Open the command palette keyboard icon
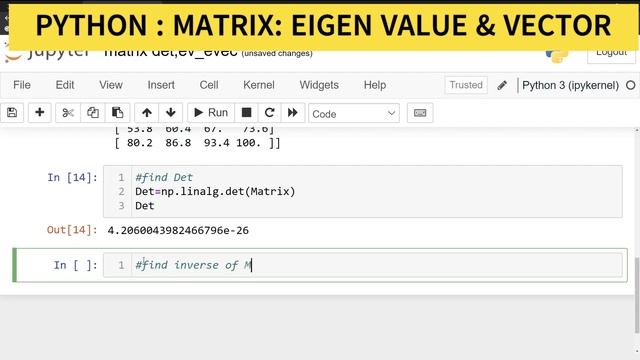The image size is (640, 360). (x=420, y=113)
